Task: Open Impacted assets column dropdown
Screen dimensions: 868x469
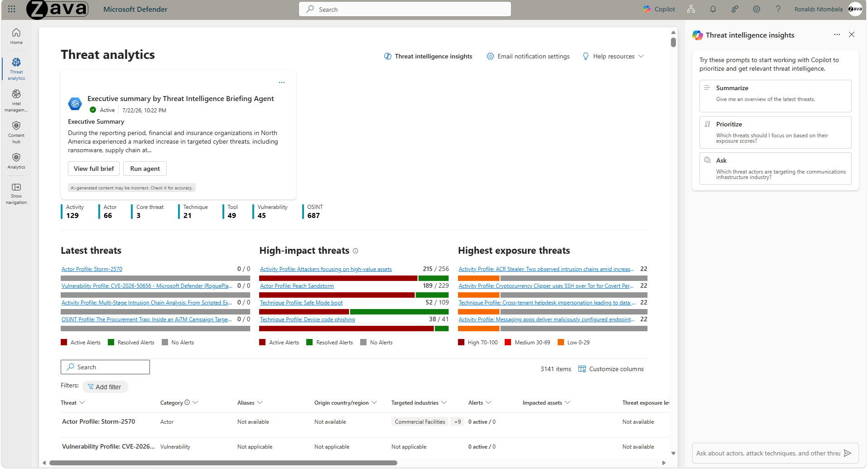Action: (568, 402)
